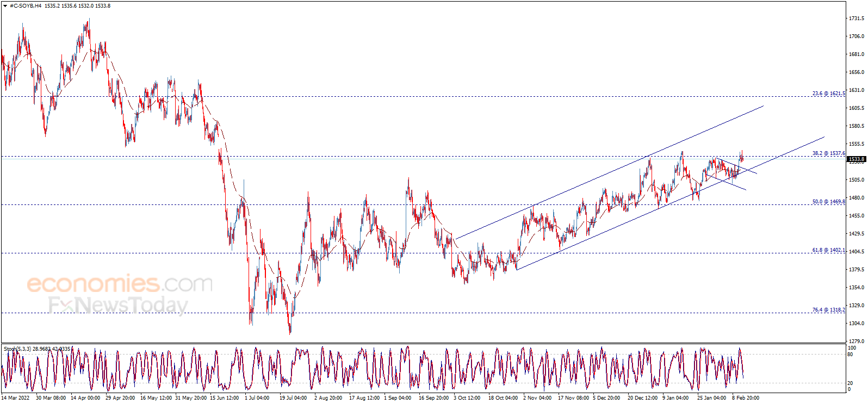This screenshot has height=404, width=868.
Task: Click the 18 Oct 04:00 time label
Action: click(503, 398)
